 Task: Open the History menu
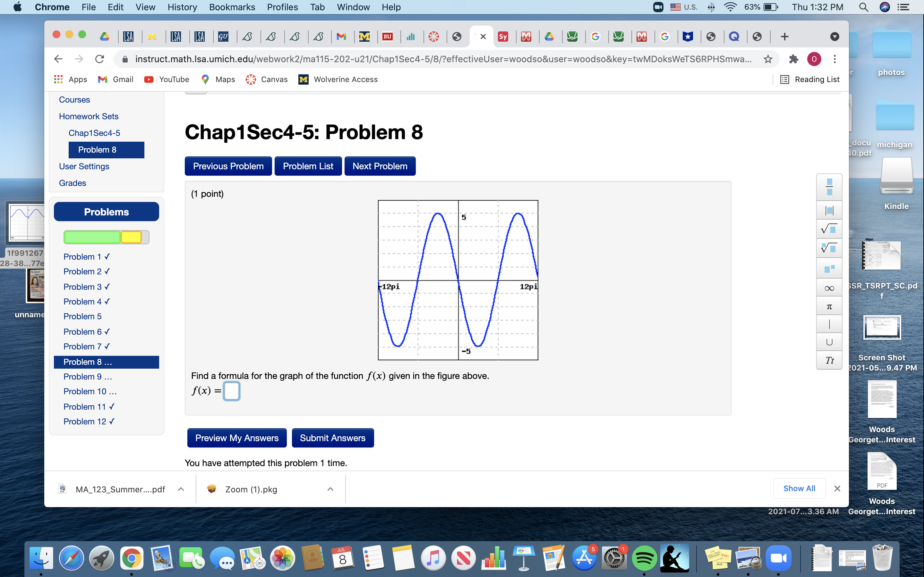pos(182,7)
